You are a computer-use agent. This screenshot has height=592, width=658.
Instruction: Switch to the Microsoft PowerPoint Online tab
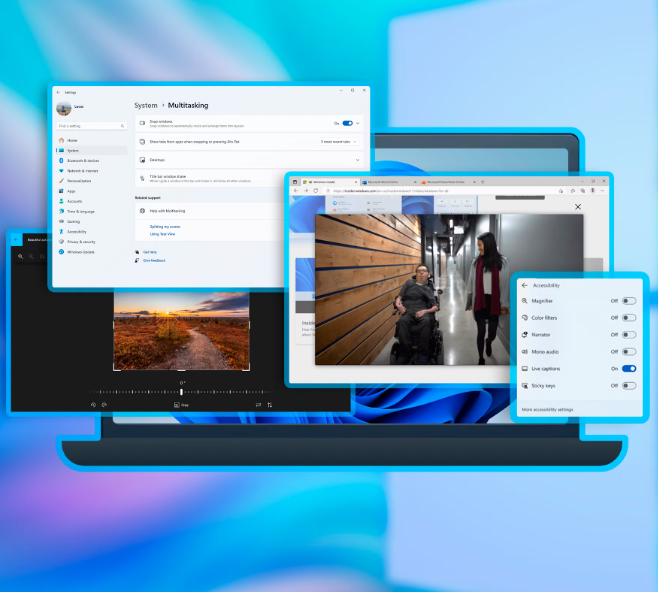(448, 182)
